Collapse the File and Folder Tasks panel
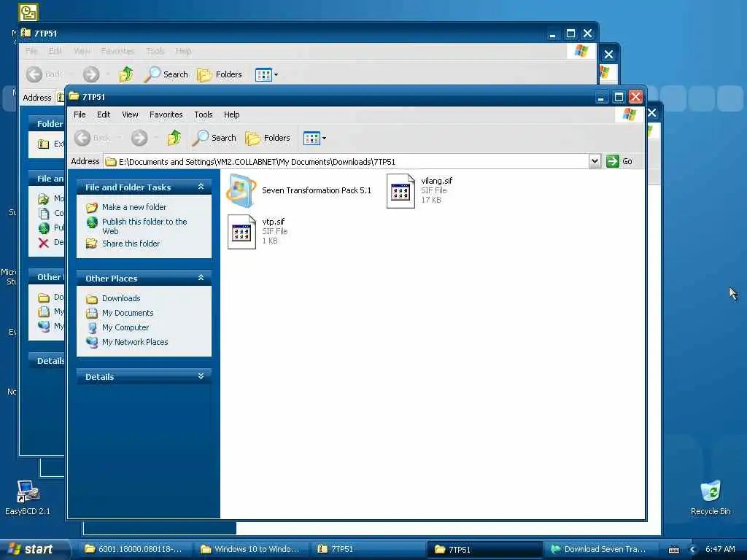Image resolution: width=747 pixels, height=560 pixels. pyautogui.click(x=201, y=187)
